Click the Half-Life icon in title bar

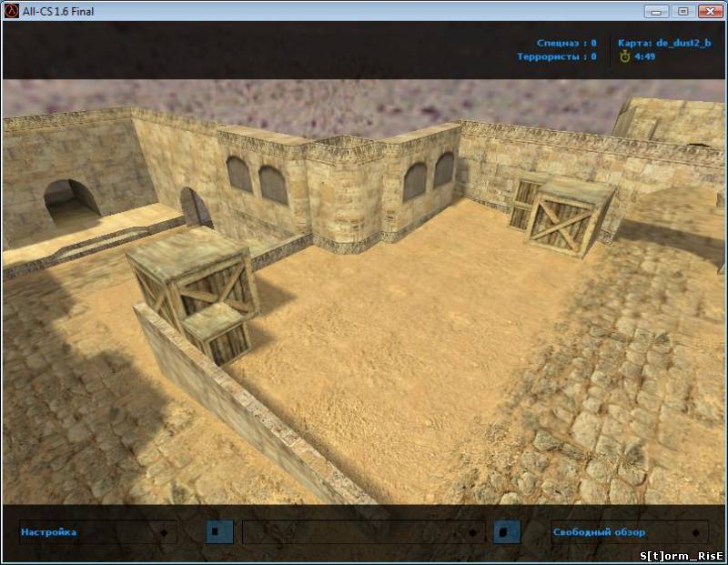coord(11,11)
